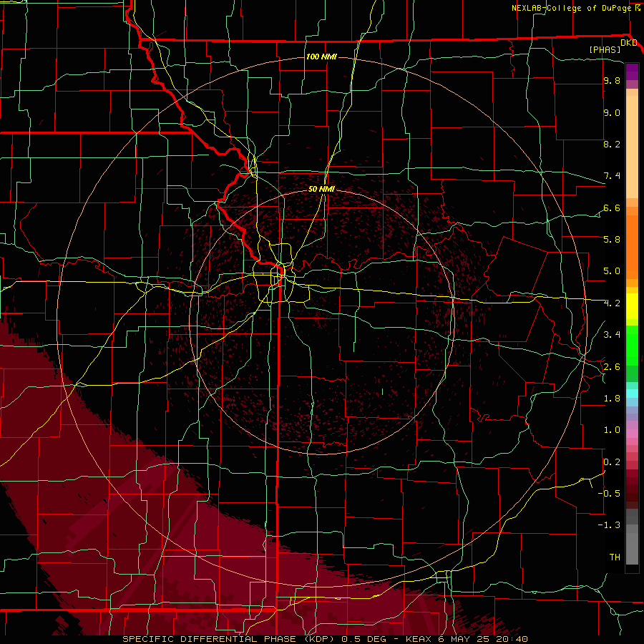This screenshot has width=644, height=644.
Task: Click the 1.0 legend value
Action: tap(612, 430)
